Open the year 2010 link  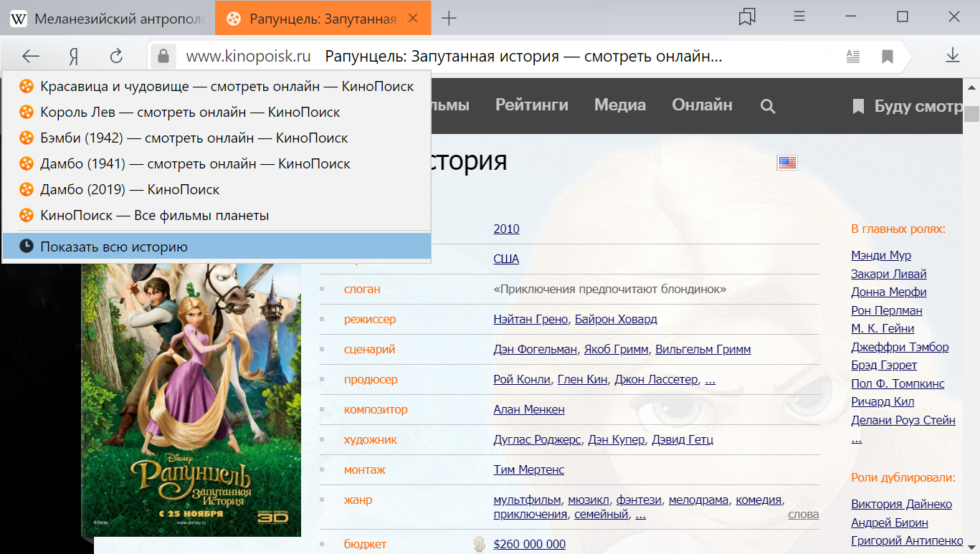coord(506,229)
